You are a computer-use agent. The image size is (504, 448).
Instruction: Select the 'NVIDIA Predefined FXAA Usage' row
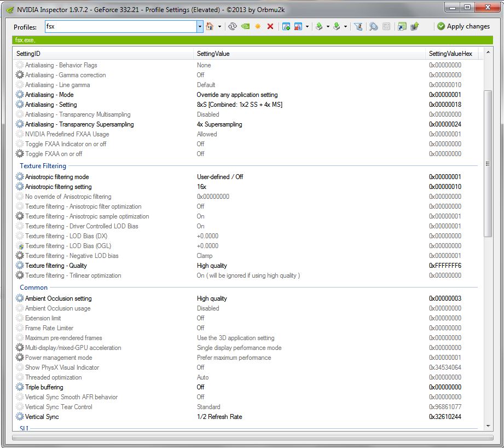[x=246, y=134]
